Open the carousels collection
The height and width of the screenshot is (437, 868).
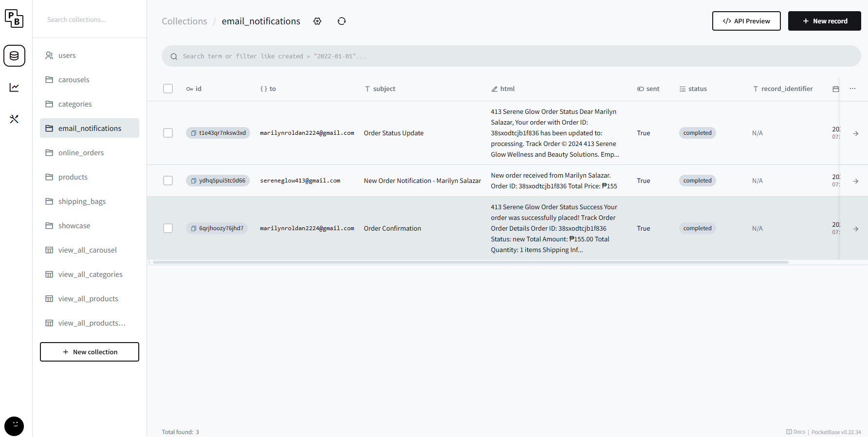tap(90, 80)
